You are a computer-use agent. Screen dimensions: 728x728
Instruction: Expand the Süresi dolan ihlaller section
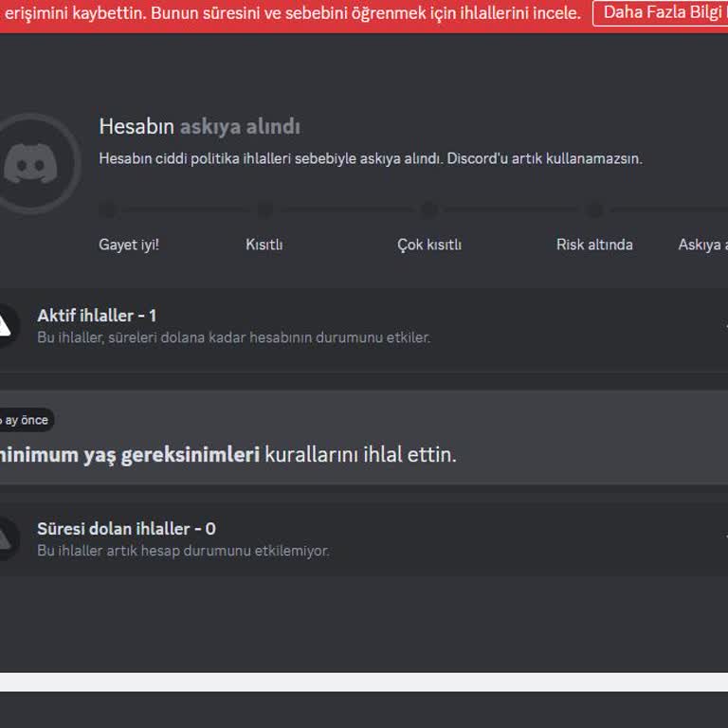coord(364,539)
